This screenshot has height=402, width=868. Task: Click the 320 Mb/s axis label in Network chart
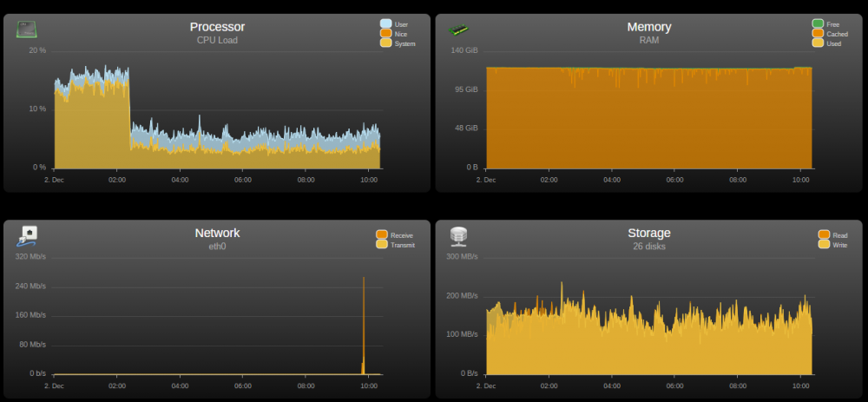[30, 256]
